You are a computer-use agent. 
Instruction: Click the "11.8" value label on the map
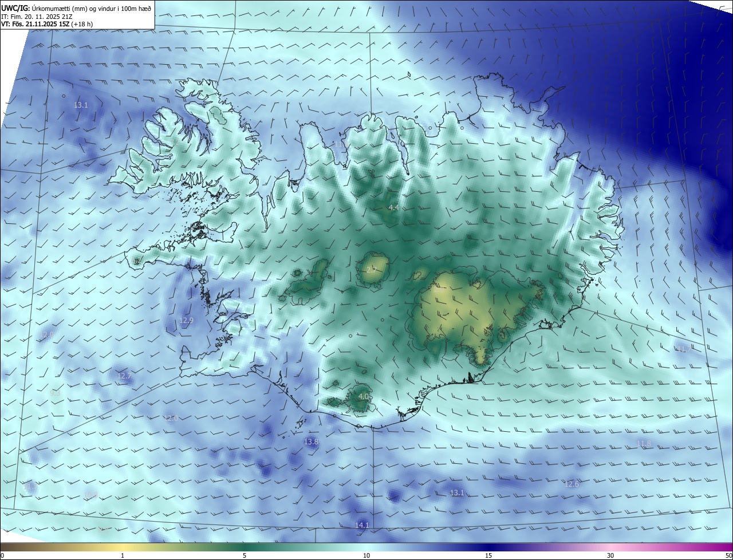pyautogui.click(x=644, y=443)
